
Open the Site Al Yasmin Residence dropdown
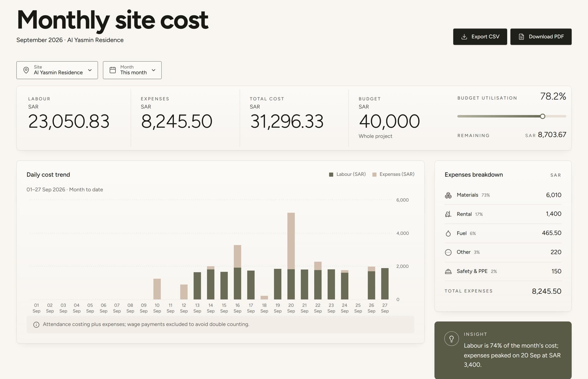point(57,70)
